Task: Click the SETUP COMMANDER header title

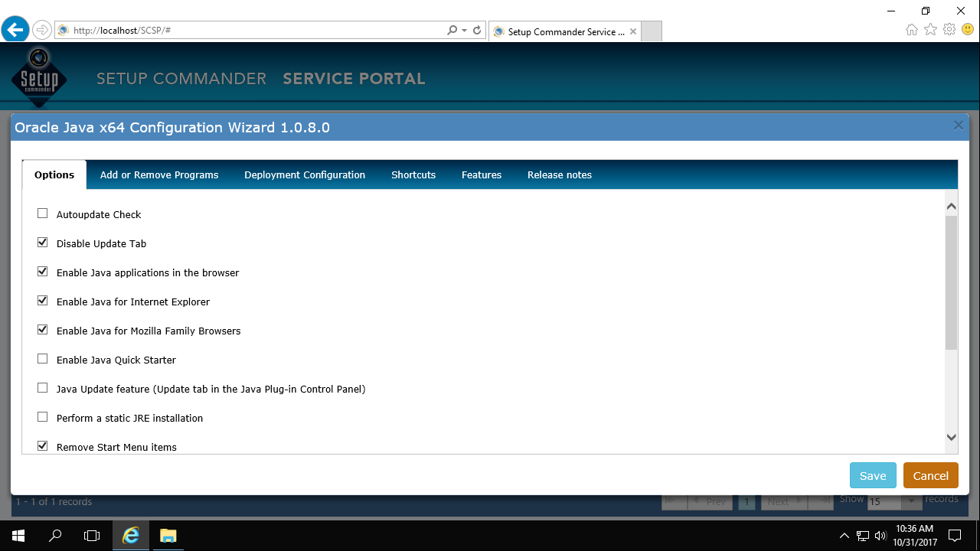Action: [x=181, y=79]
